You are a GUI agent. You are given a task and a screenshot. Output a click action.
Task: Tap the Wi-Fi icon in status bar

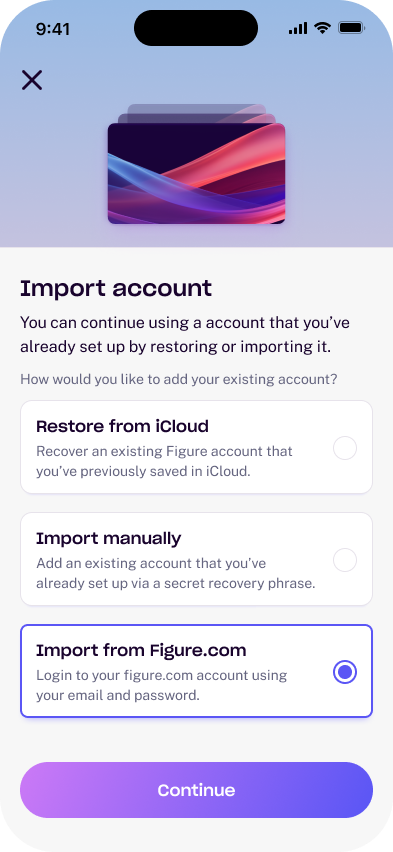click(323, 28)
